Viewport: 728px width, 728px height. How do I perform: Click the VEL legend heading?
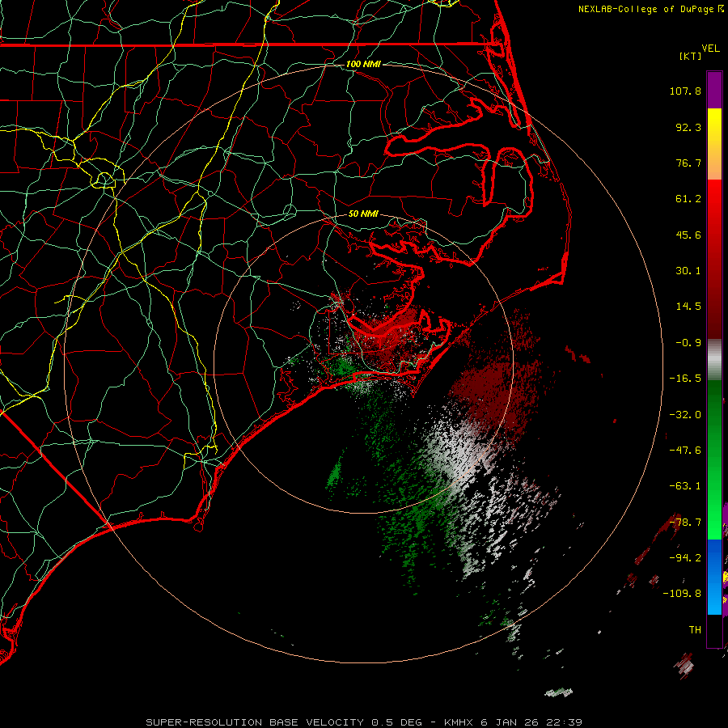710,49
